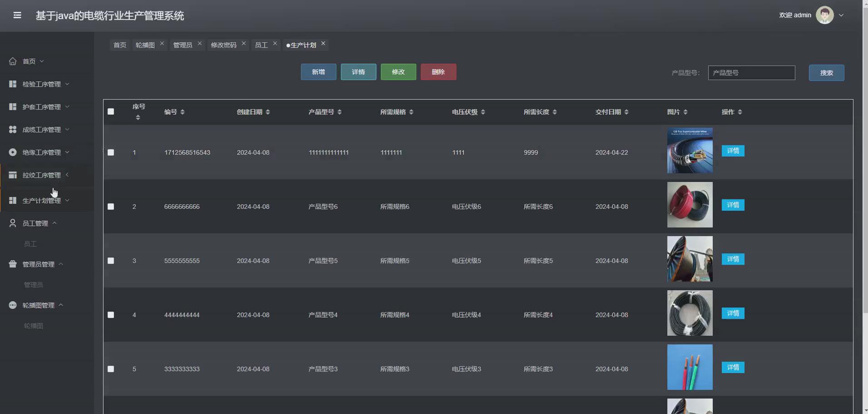Viewport: 868px width, 414px height.
Task: Close the 生产计划 tab
Action: (x=323, y=44)
